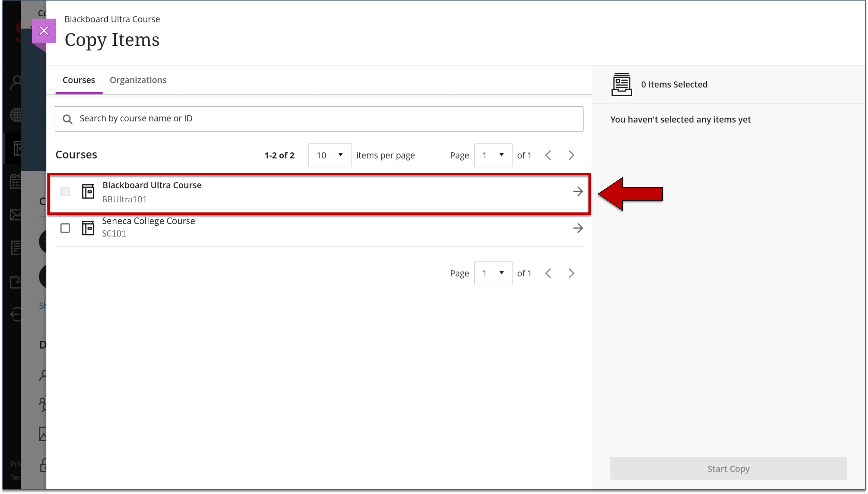Image resolution: width=868 pixels, height=494 pixels.
Task: Select Blackboard Ultra Course title text
Action: (152, 185)
